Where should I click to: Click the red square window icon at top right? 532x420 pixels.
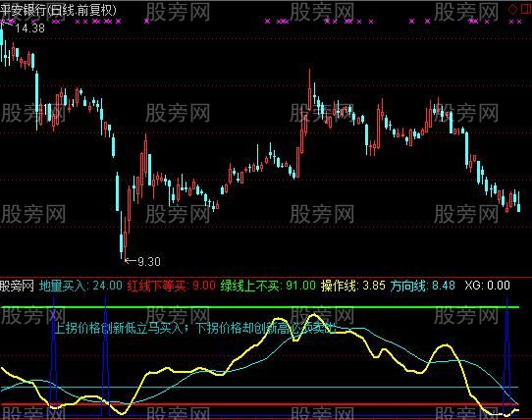pyautogui.click(x=526, y=9)
